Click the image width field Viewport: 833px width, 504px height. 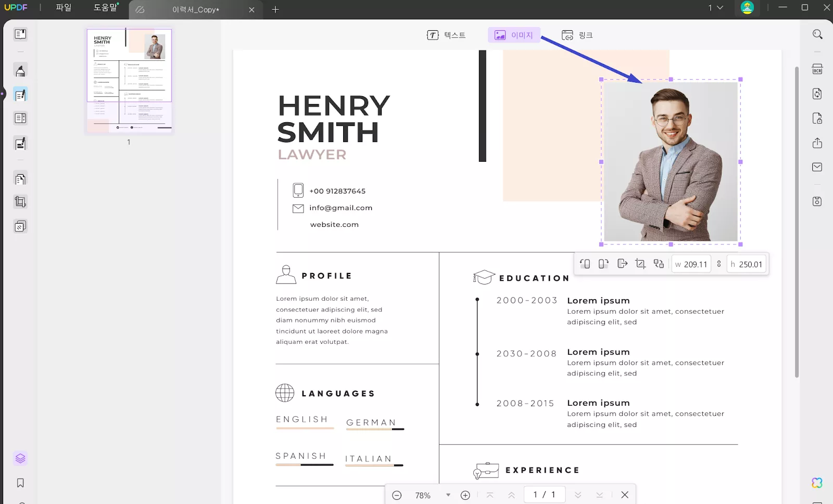691,264
